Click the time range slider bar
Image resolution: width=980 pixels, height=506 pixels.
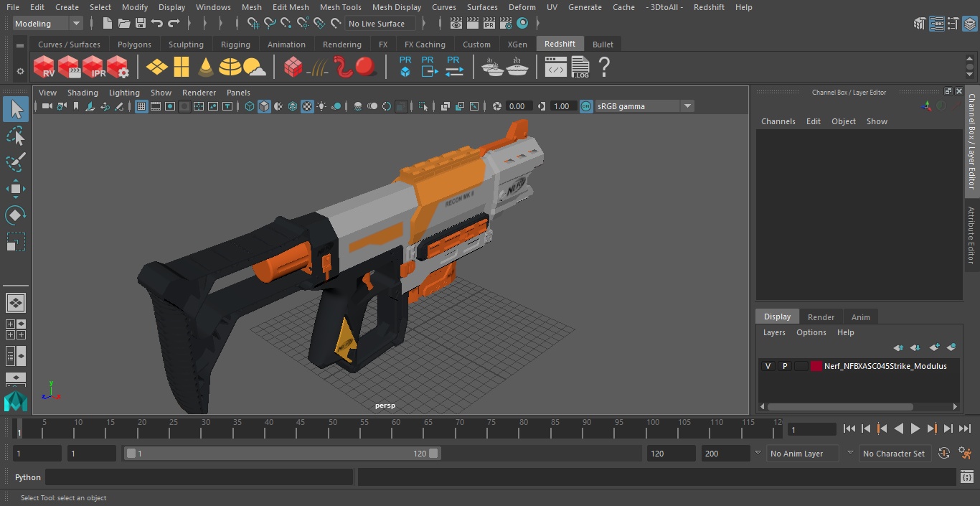[x=283, y=454]
